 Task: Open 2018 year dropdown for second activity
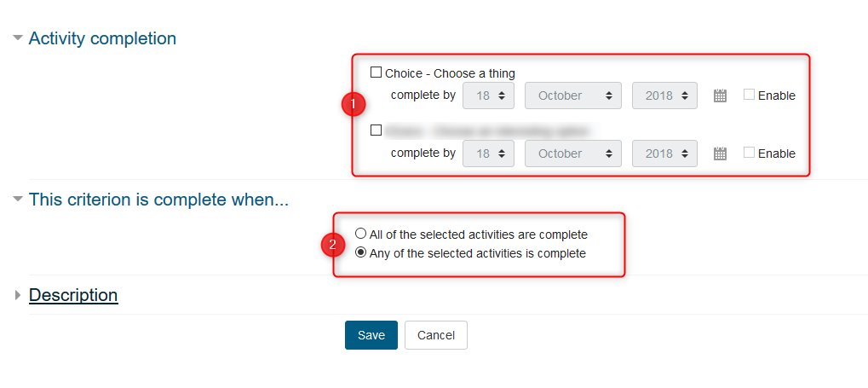click(664, 153)
